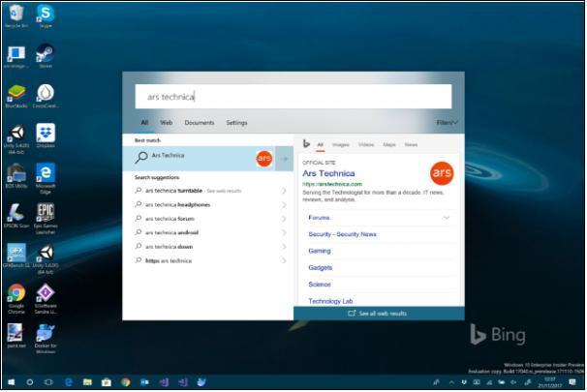Open the Steam desktop shortcut
The image size is (587, 392).
pos(46,56)
